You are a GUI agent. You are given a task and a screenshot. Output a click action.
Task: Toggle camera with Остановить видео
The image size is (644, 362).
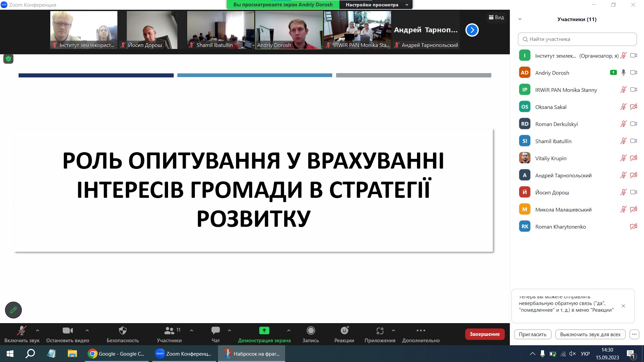tap(67, 331)
